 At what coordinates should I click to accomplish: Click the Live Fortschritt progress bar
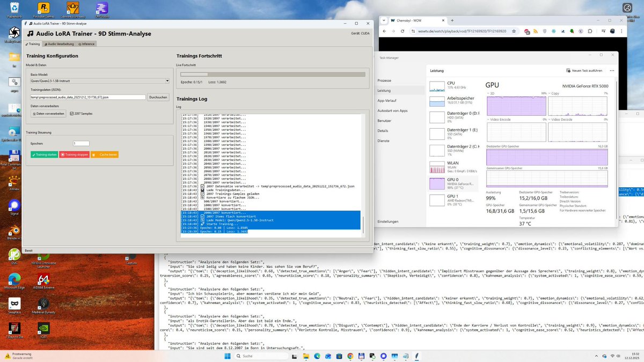pos(273,75)
